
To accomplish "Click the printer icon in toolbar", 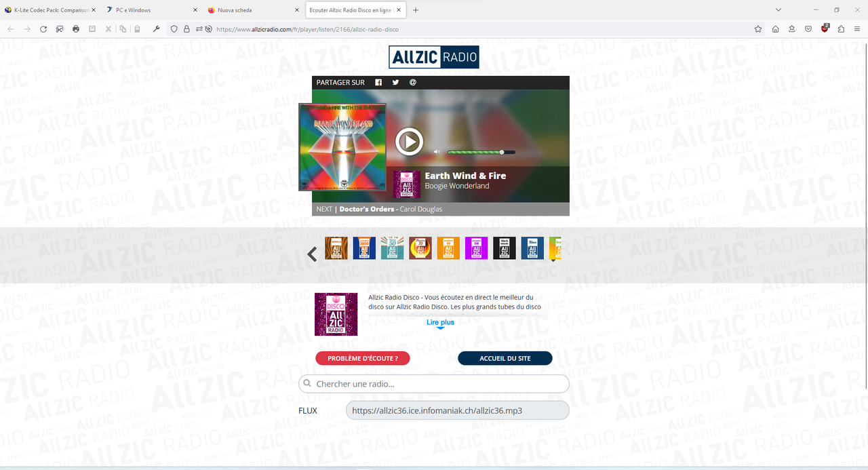I will [x=76, y=29].
